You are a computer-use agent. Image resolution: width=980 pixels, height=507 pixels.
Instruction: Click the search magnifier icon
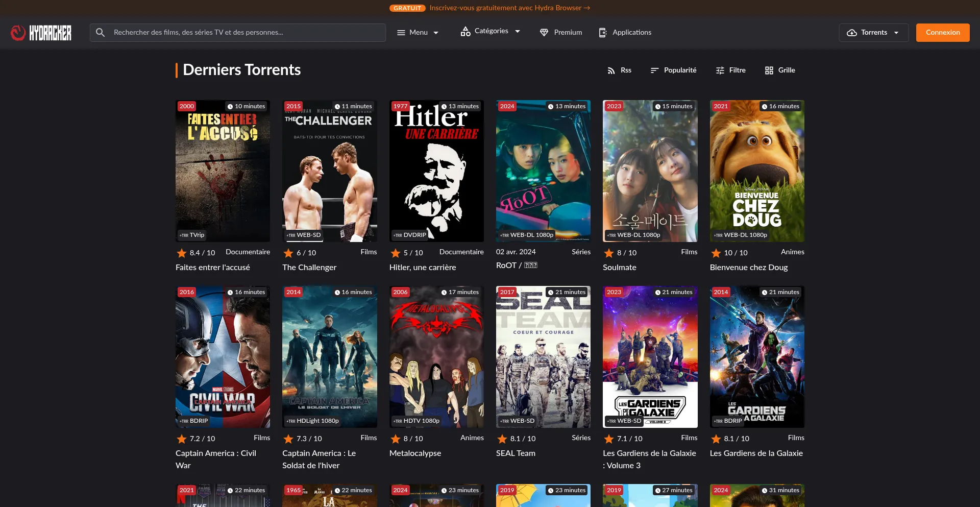click(x=101, y=33)
